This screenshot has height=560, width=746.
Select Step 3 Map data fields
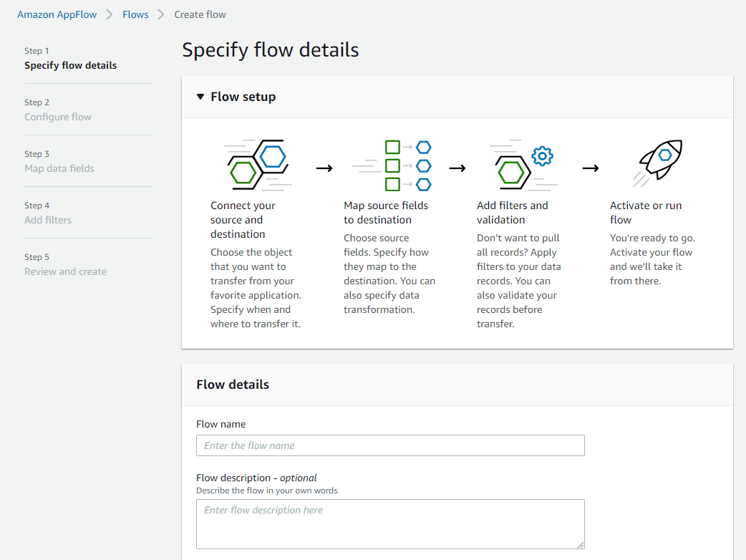point(61,168)
